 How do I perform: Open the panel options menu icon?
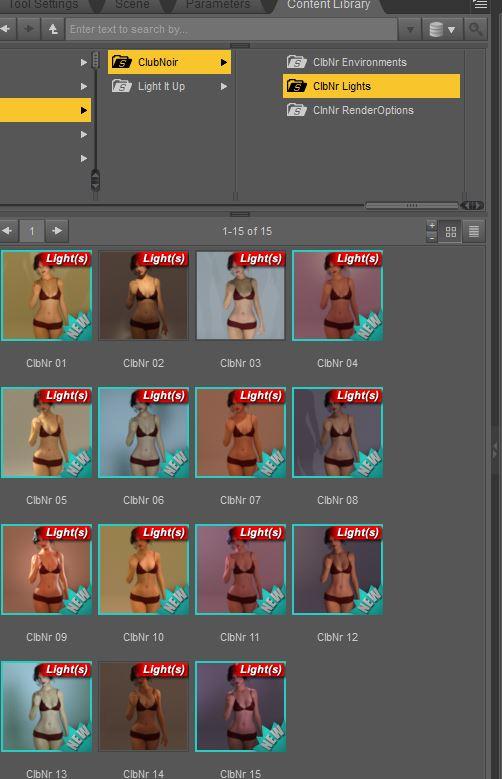pyautogui.click(x=480, y=5)
